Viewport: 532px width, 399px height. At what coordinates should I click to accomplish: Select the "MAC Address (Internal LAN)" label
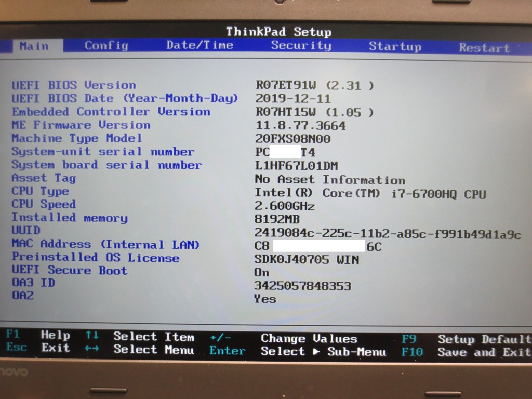coord(105,244)
